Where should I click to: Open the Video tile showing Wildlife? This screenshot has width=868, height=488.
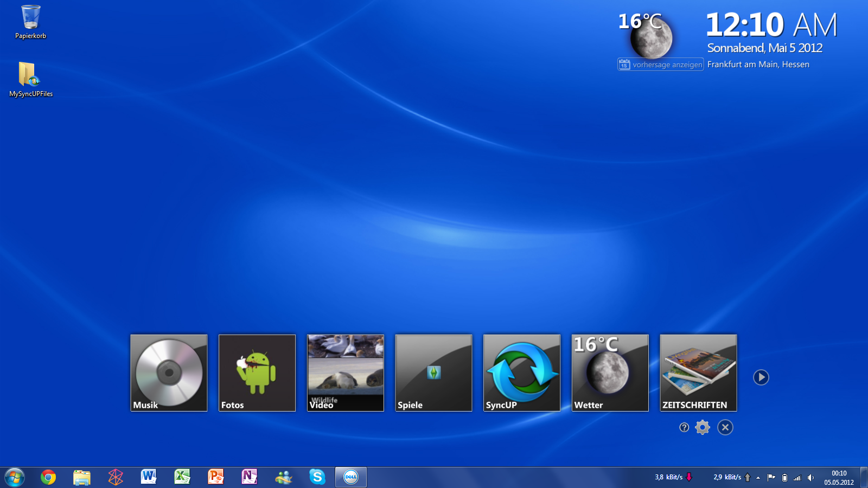click(346, 373)
